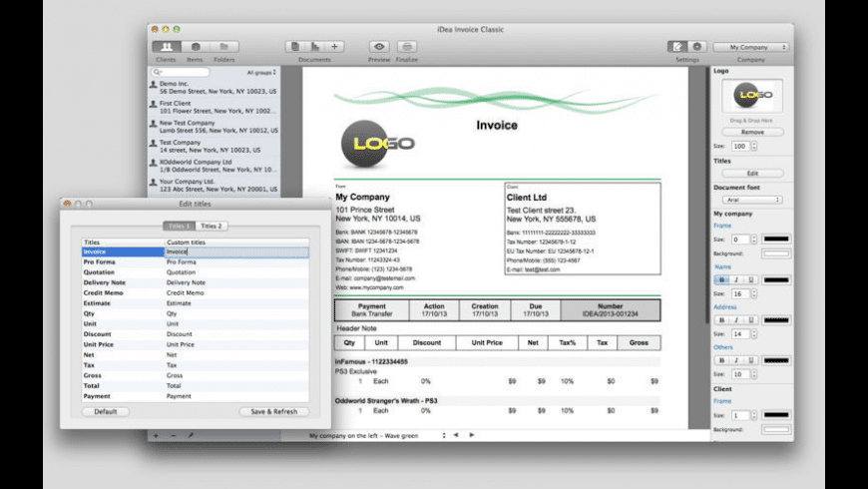Pick the Others text color swatch

pos(776,360)
